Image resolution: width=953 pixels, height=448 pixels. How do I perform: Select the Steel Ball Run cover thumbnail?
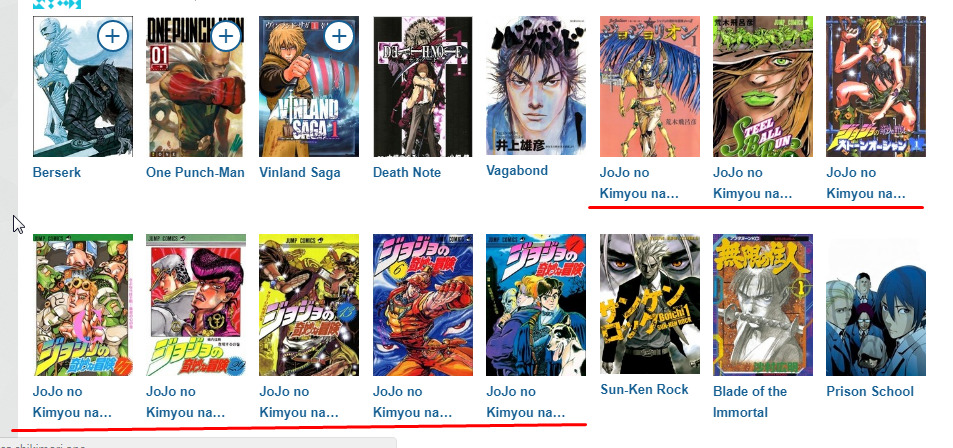tap(763, 86)
